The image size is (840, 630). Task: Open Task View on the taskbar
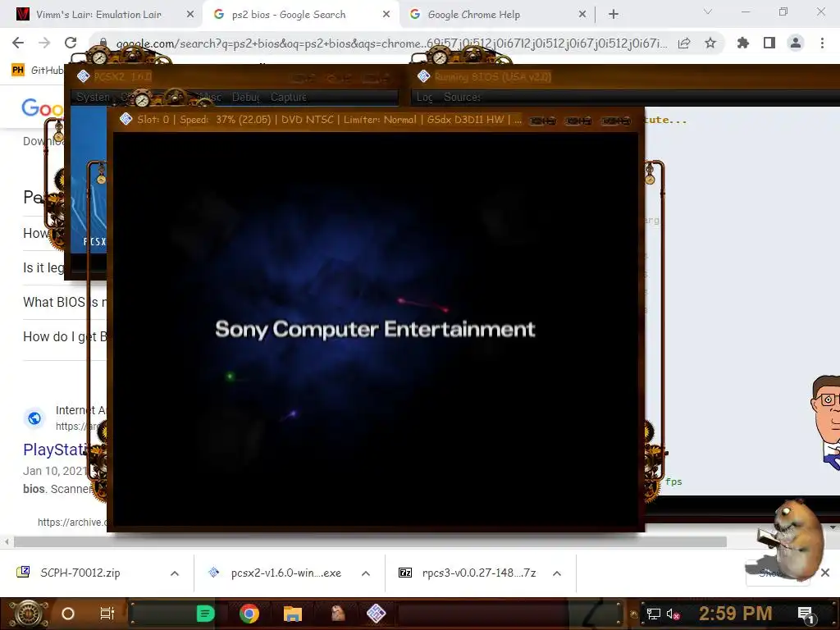(107, 614)
